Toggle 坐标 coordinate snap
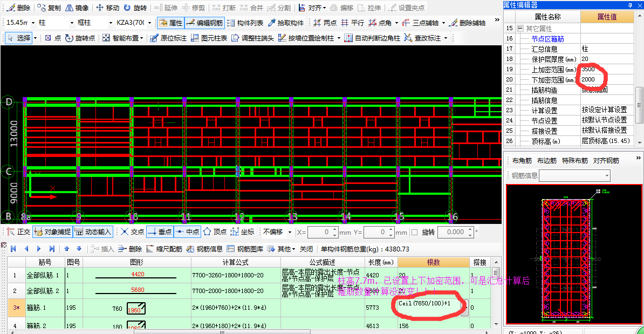The image size is (644, 334). point(242,232)
